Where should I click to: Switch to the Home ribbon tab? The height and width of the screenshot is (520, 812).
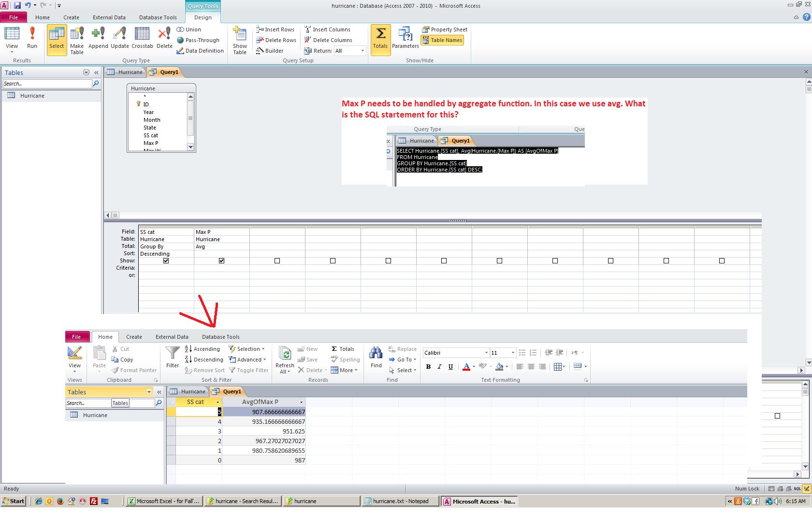click(43, 17)
